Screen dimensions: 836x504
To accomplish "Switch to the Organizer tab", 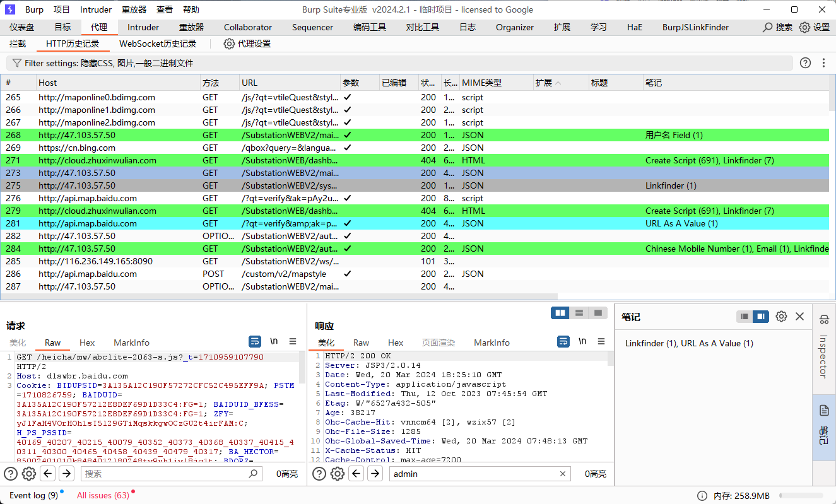I will point(515,27).
